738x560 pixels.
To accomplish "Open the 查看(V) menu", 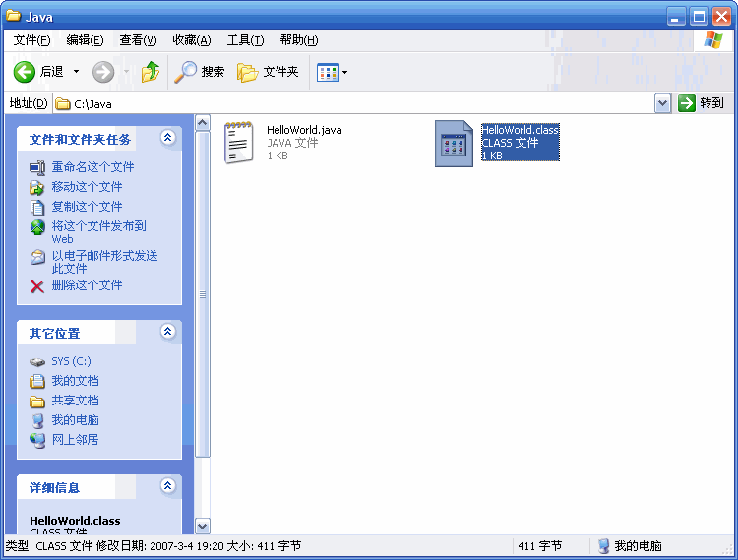I will pyautogui.click(x=138, y=40).
